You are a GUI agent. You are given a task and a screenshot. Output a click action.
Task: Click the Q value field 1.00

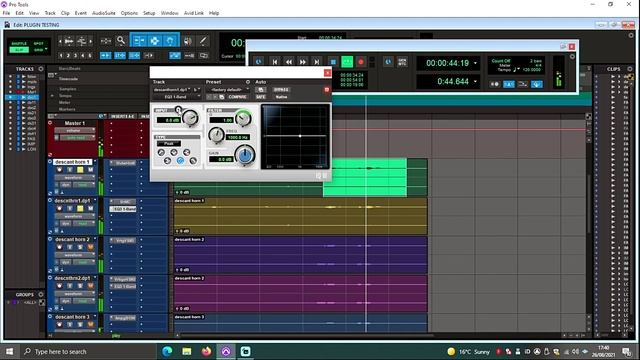point(221,120)
